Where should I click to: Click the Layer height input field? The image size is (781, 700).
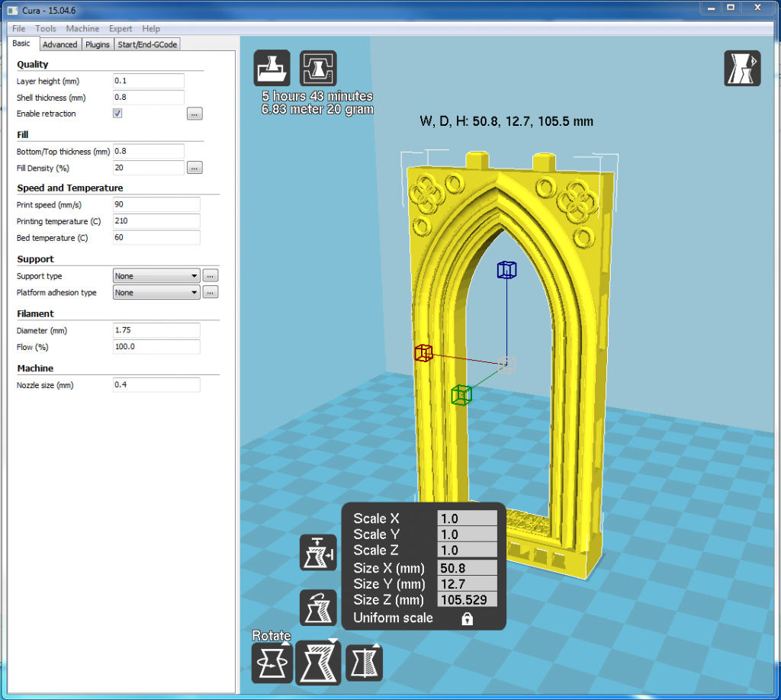[x=149, y=81]
